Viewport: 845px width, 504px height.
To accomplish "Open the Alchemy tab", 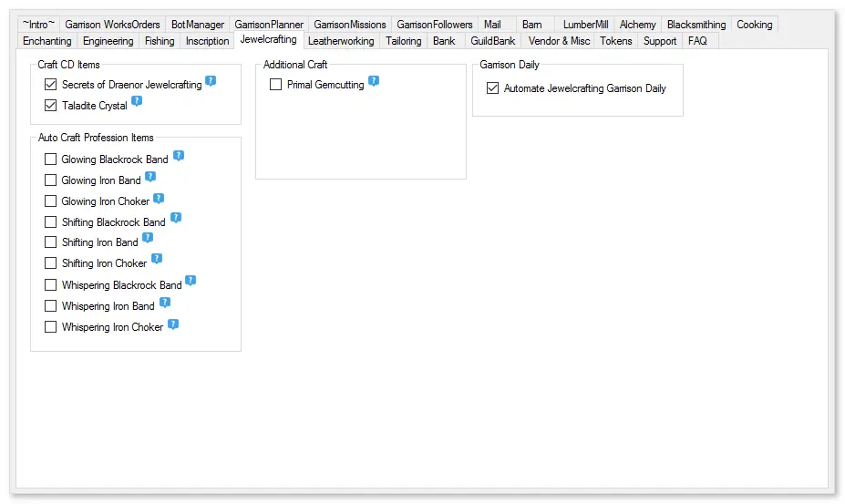I will tap(637, 25).
